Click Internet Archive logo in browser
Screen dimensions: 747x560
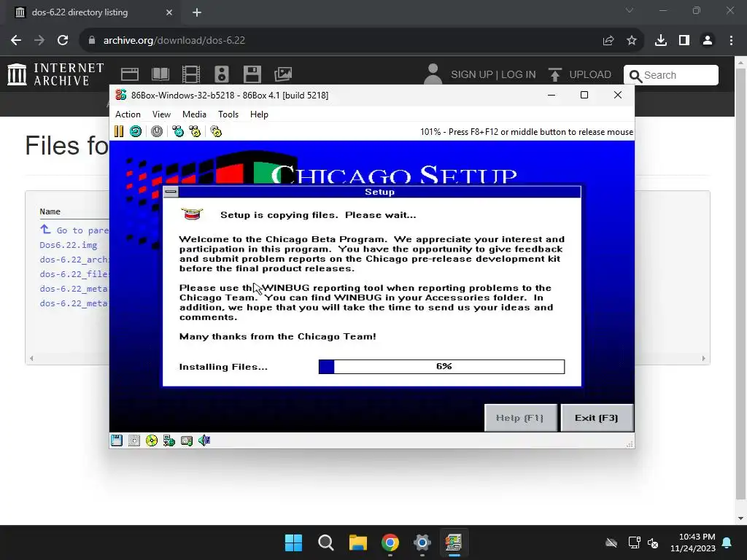click(x=55, y=74)
